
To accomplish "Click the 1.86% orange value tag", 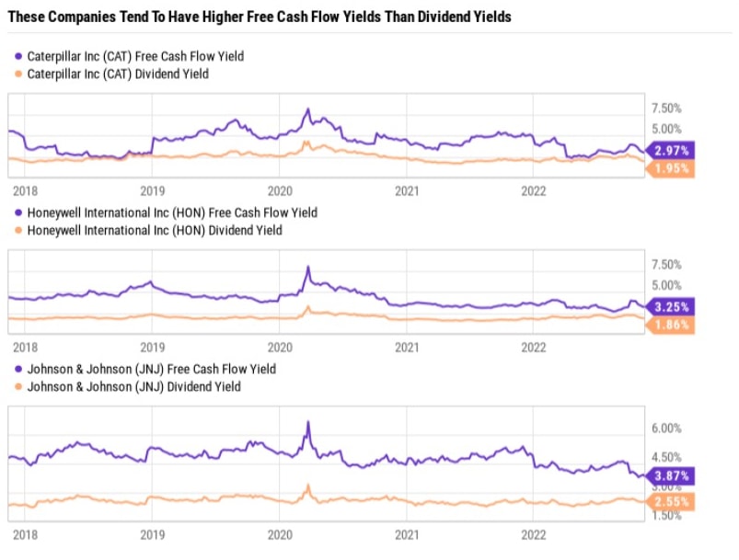I will pyautogui.click(x=671, y=326).
